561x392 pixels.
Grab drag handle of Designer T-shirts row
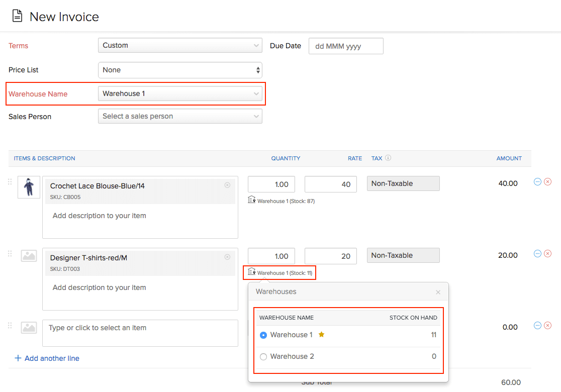(x=10, y=254)
